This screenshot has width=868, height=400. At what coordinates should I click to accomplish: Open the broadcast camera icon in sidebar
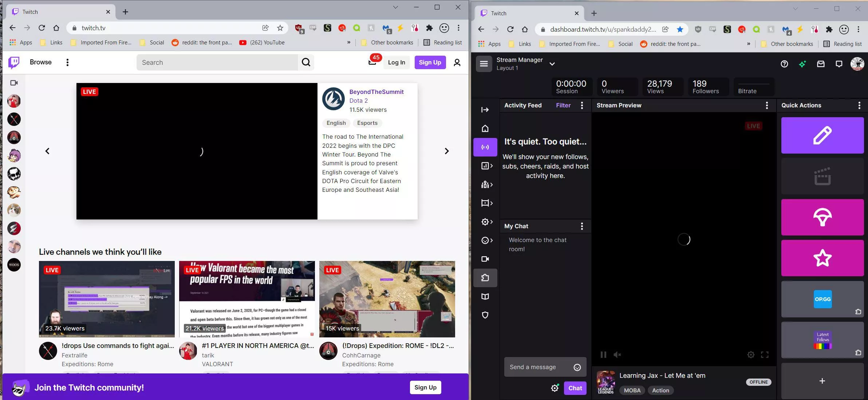coord(486,259)
